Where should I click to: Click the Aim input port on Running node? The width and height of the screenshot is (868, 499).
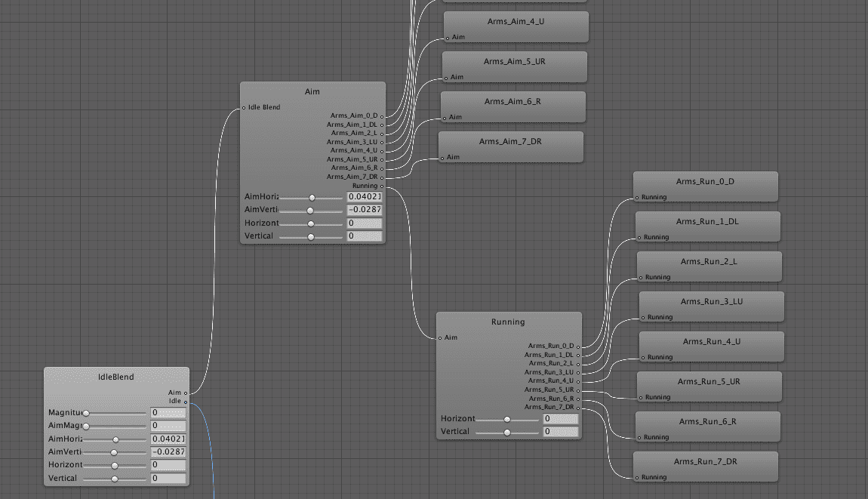point(439,337)
